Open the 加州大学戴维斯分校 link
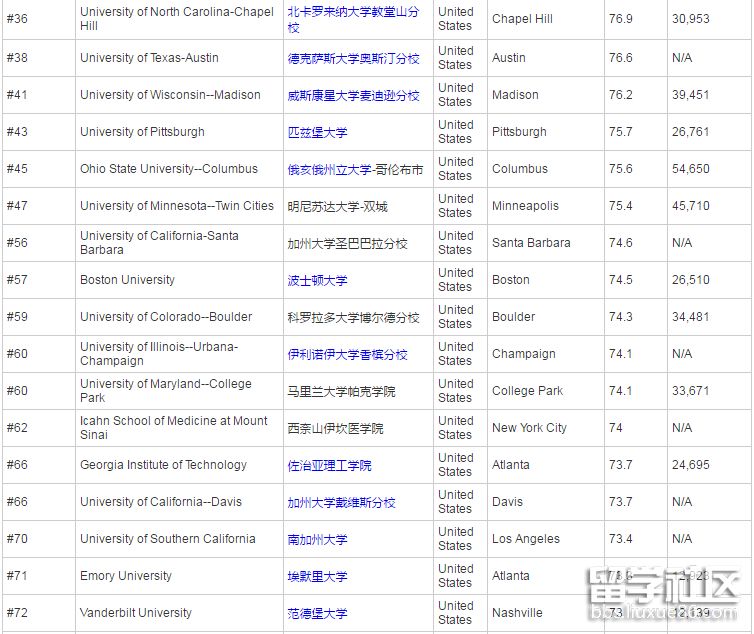The width and height of the screenshot is (754, 634). tap(341, 502)
